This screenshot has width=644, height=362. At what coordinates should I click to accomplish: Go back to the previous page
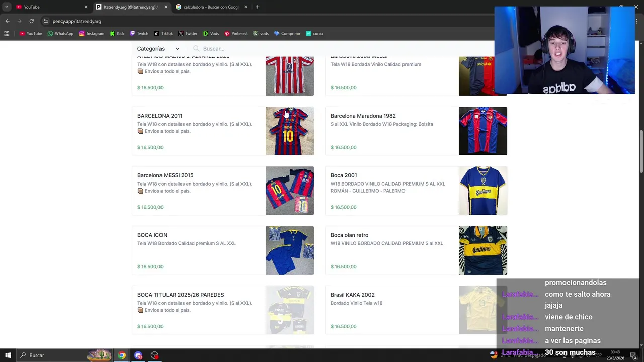tap(7, 21)
